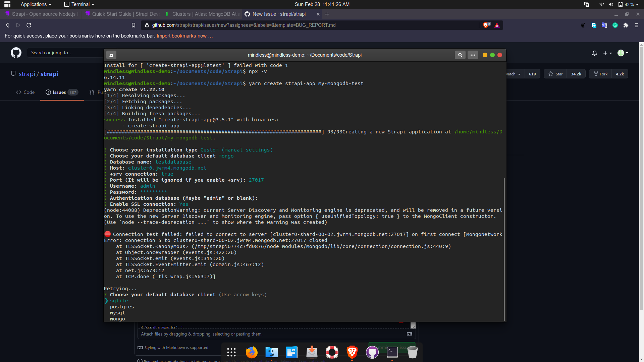
Task: Open Firefox from the dock
Action: [x=252, y=352]
